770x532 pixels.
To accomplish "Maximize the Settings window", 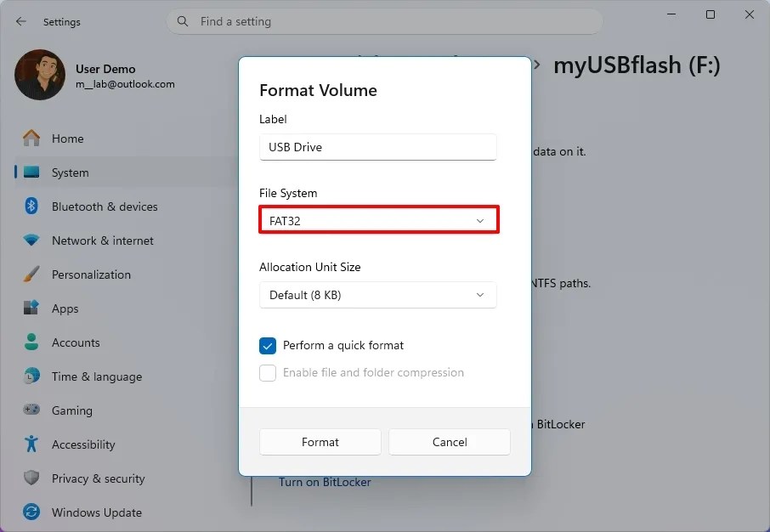I will (711, 14).
